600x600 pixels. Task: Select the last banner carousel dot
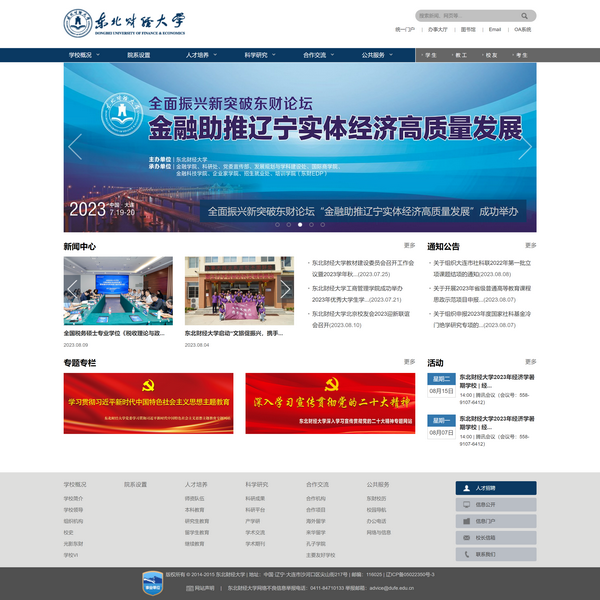click(x=322, y=224)
